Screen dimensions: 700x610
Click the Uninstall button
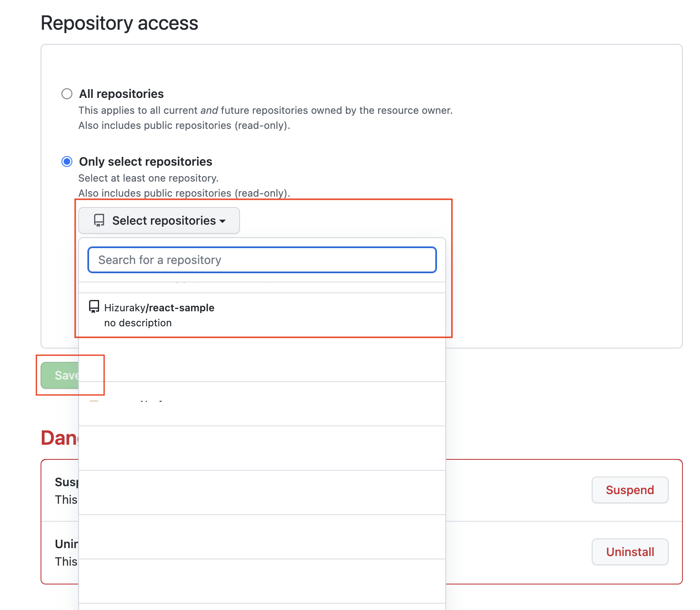click(630, 552)
